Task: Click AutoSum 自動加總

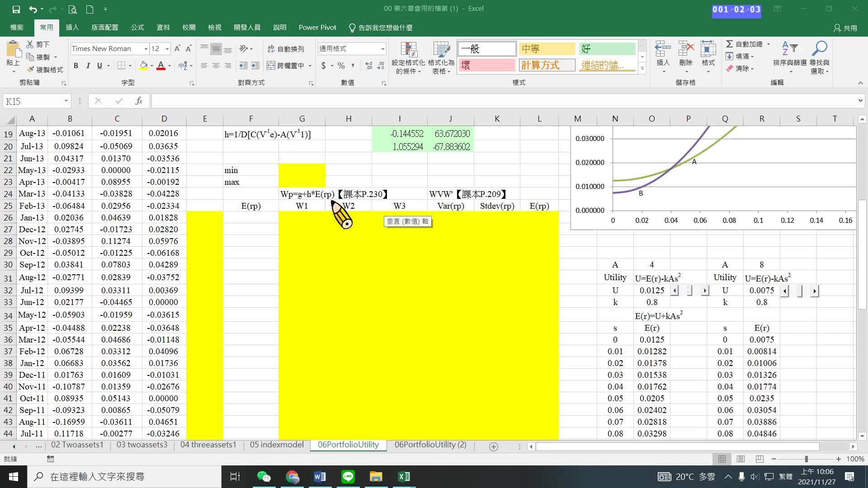Action: pyautogui.click(x=744, y=44)
